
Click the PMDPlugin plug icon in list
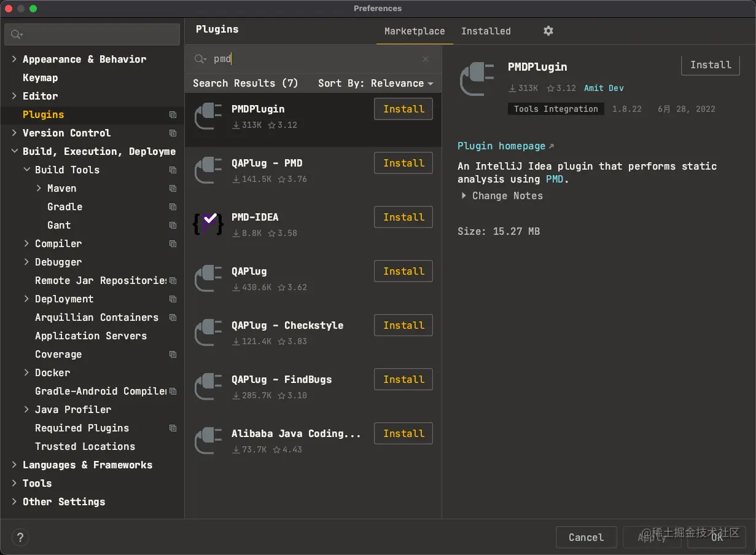208,116
